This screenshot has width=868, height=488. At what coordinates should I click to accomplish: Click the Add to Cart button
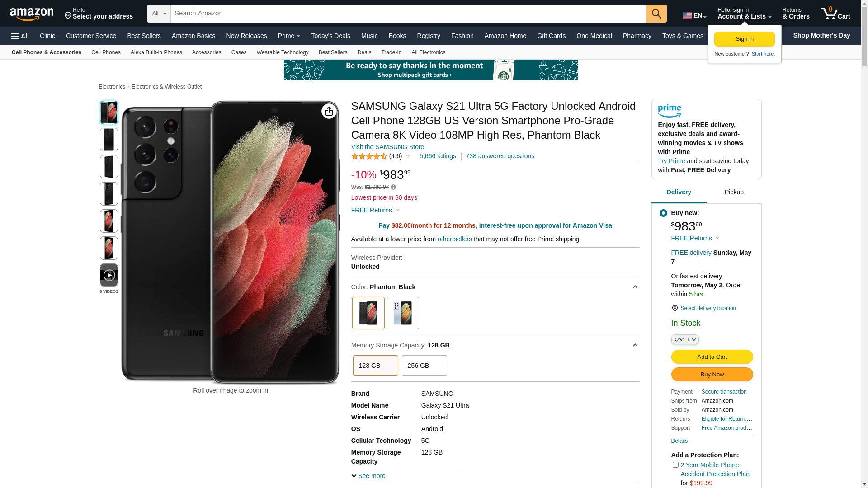[x=712, y=357]
